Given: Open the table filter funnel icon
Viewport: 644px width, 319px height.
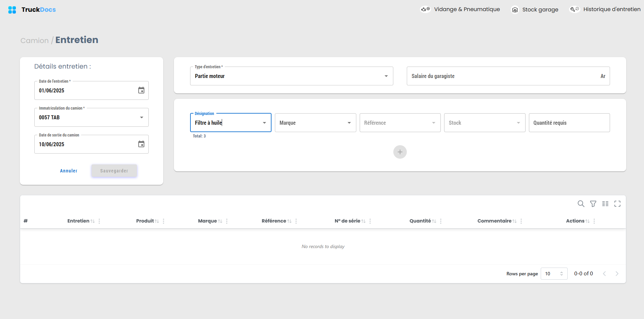Looking at the screenshot, I should pos(593,204).
